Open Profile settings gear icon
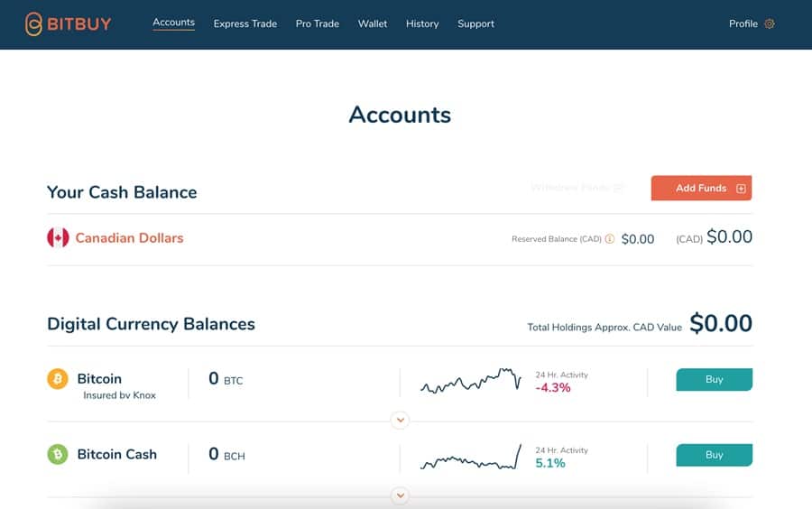812x509 pixels. (x=770, y=24)
